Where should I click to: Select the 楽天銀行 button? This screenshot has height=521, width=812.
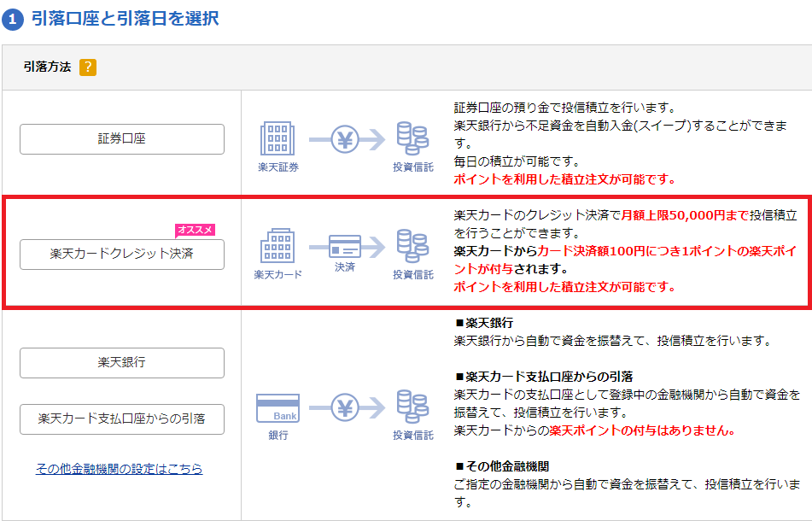click(x=122, y=362)
